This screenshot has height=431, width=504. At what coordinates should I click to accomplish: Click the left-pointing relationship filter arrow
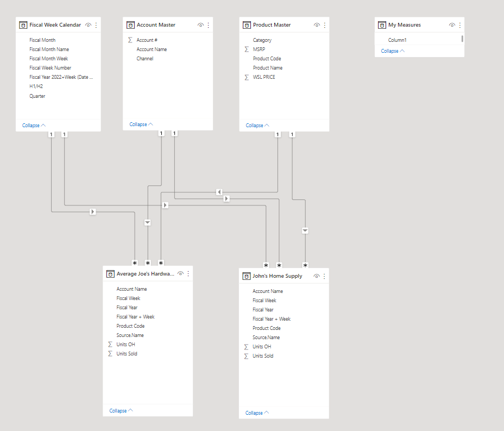pos(219,192)
